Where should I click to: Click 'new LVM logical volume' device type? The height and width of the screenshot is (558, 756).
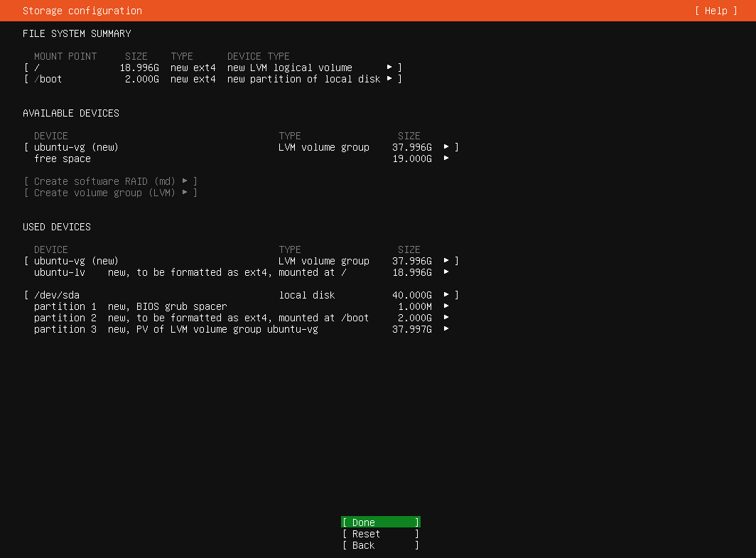click(x=290, y=68)
